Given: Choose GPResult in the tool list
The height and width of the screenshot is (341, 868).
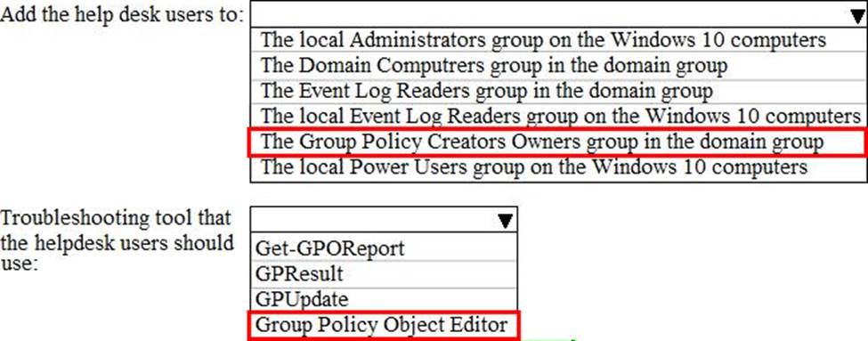Looking at the screenshot, I should (385, 273).
